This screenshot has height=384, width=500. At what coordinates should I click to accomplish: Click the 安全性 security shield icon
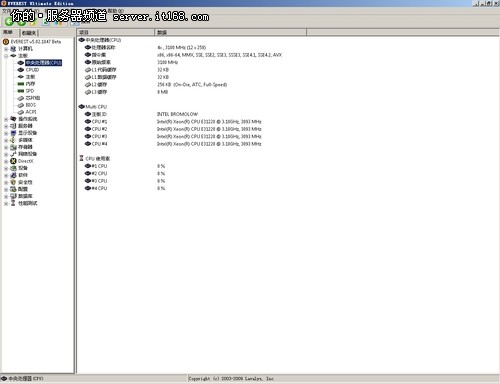coord(13,182)
